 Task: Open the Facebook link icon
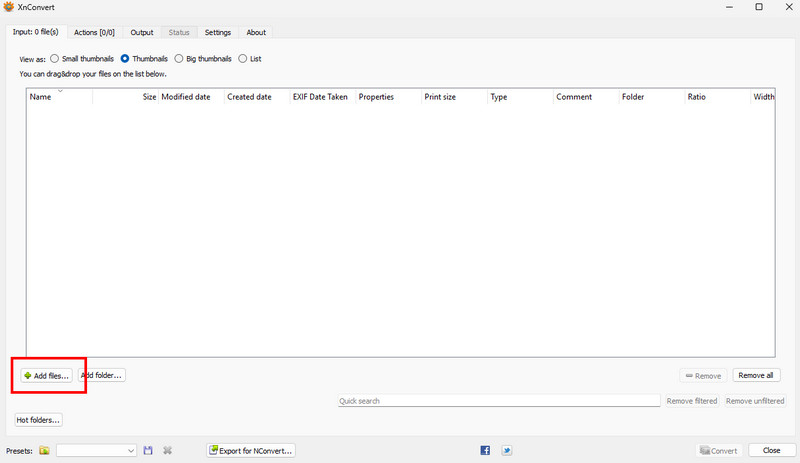[x=485, y=451]
